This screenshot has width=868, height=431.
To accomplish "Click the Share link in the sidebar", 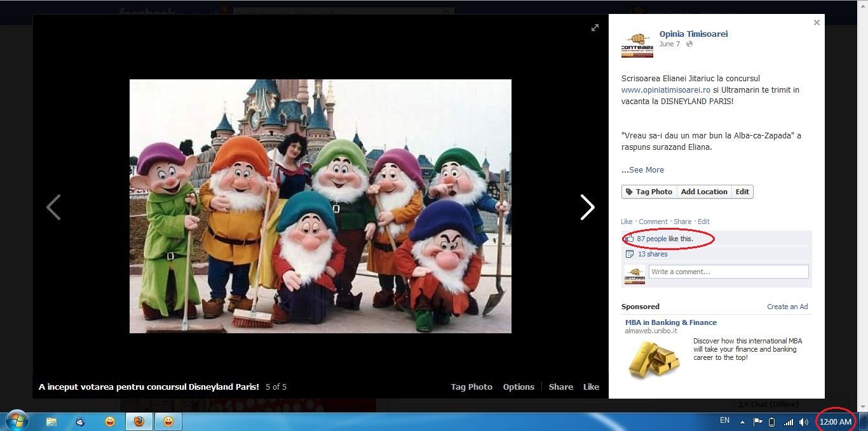I will 682,222.
